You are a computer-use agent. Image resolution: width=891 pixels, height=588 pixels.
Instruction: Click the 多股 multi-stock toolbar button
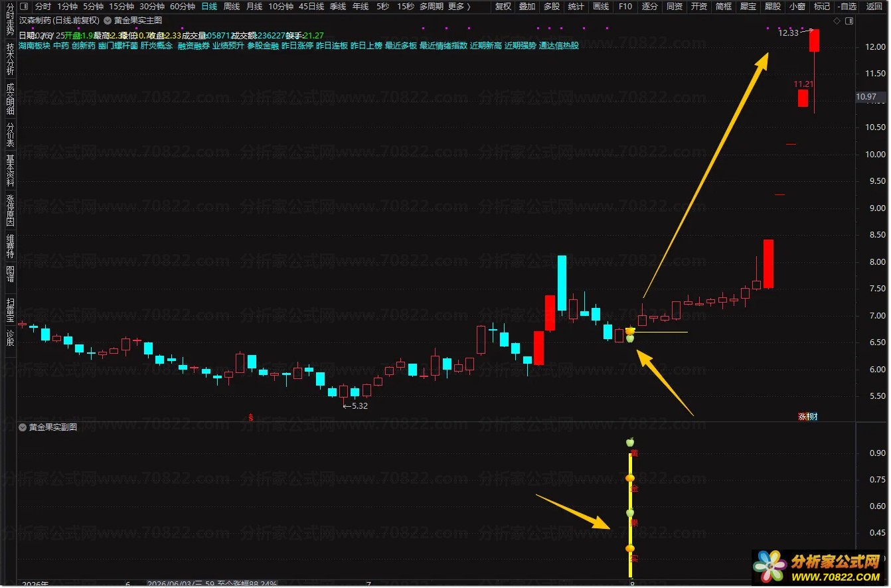coord(552,7)
